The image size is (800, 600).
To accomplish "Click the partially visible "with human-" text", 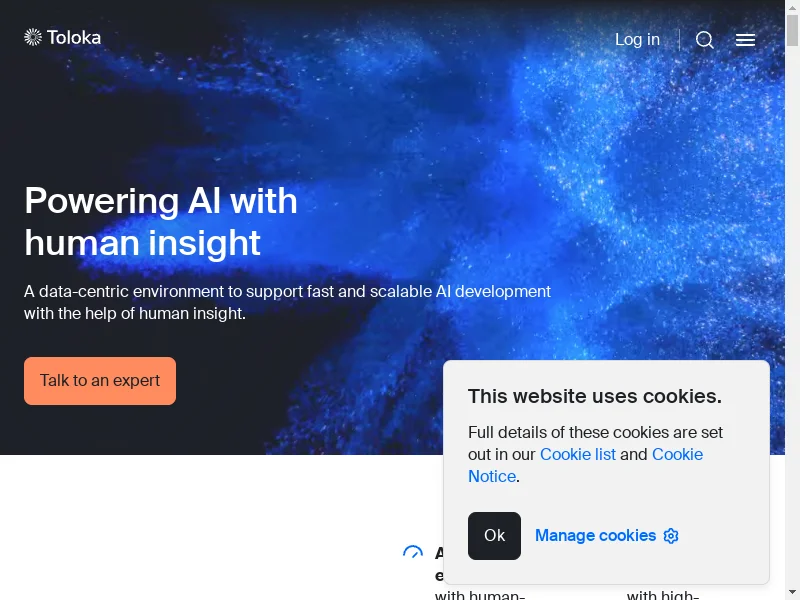I will pos(480,595).
